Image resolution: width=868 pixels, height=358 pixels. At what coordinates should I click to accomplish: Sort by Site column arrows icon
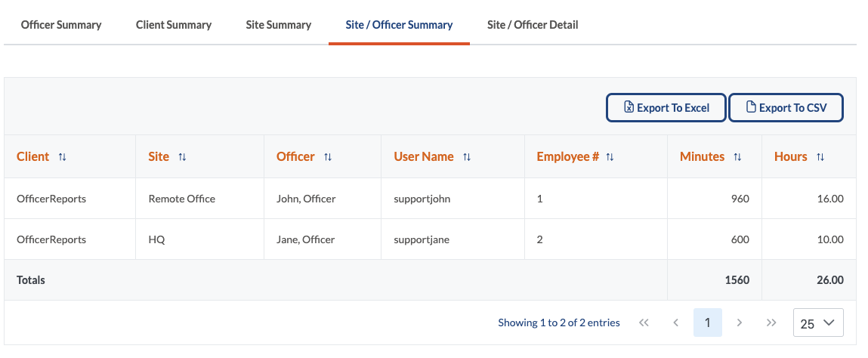[x=183, y=157]
